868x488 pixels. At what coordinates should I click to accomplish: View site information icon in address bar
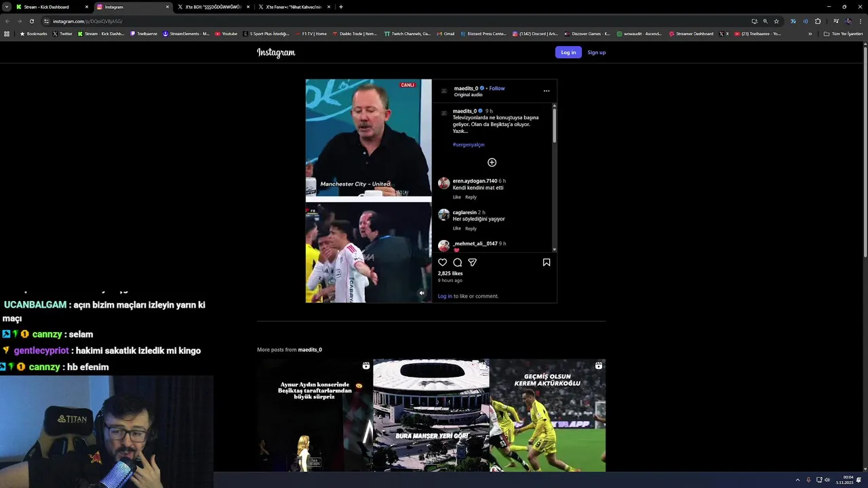pos(46,21)
